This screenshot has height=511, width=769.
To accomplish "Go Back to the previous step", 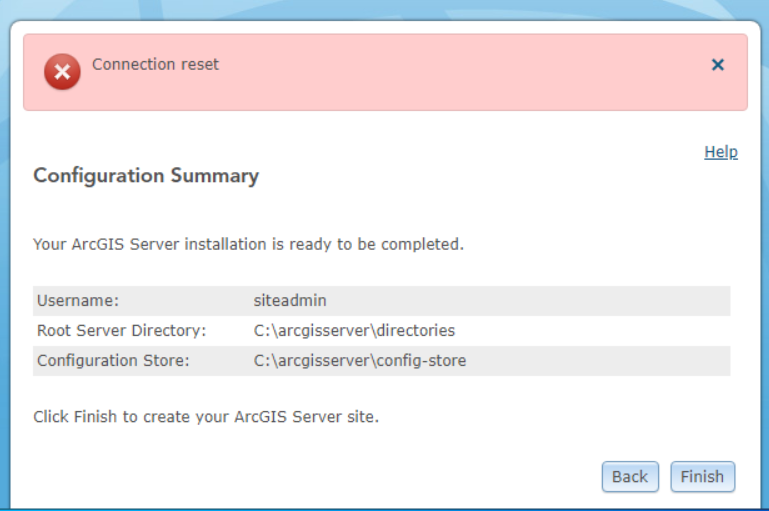I will [630, 477].
